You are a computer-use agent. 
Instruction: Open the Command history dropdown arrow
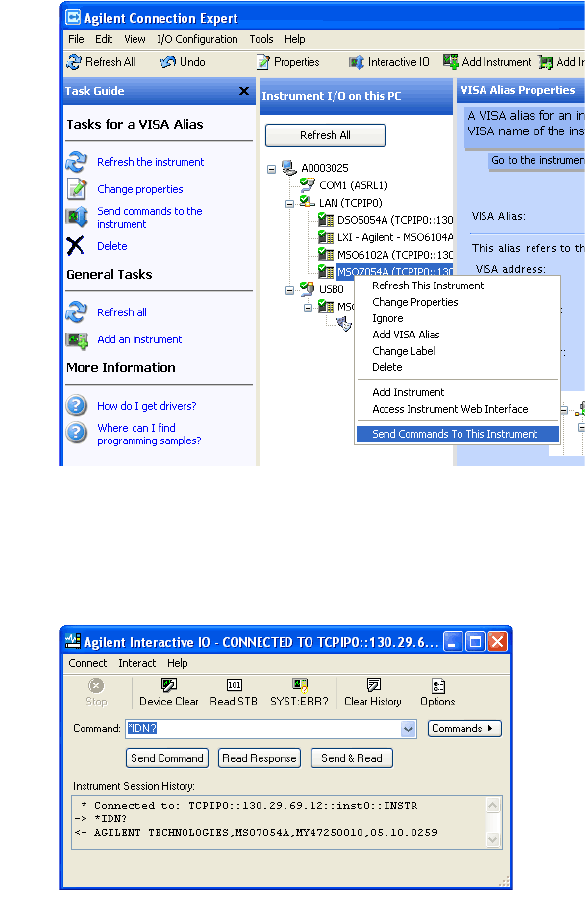pos(408,729)
